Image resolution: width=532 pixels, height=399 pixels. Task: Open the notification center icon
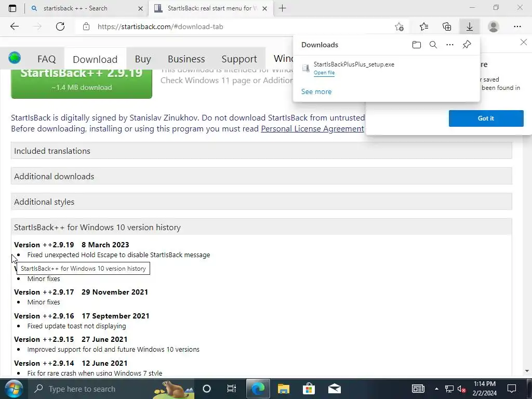tap(512, 389)
